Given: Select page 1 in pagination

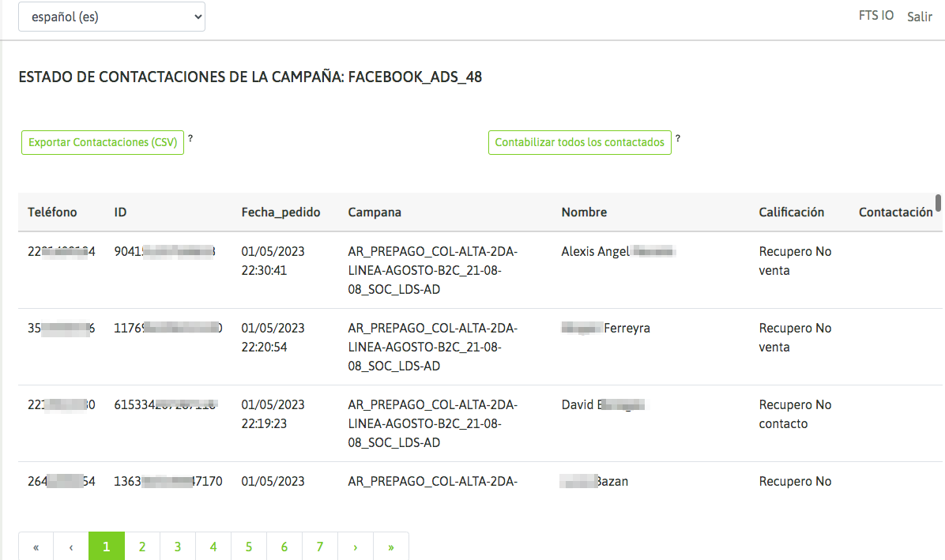Looking at the screenshot, I should [x=107, y=547].
